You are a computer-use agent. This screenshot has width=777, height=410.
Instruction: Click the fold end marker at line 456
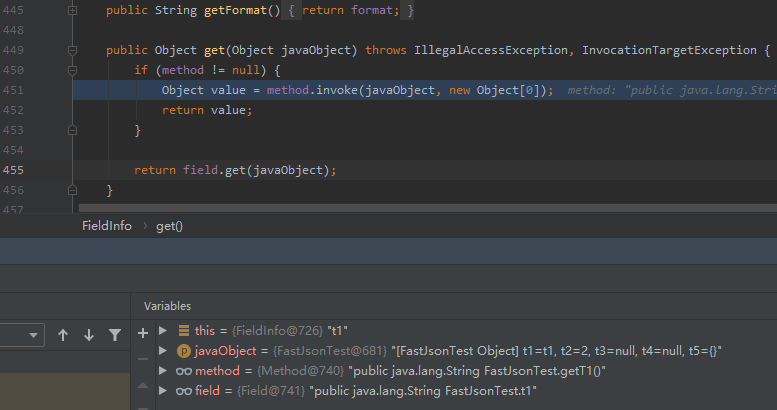(x=72, y=190)
